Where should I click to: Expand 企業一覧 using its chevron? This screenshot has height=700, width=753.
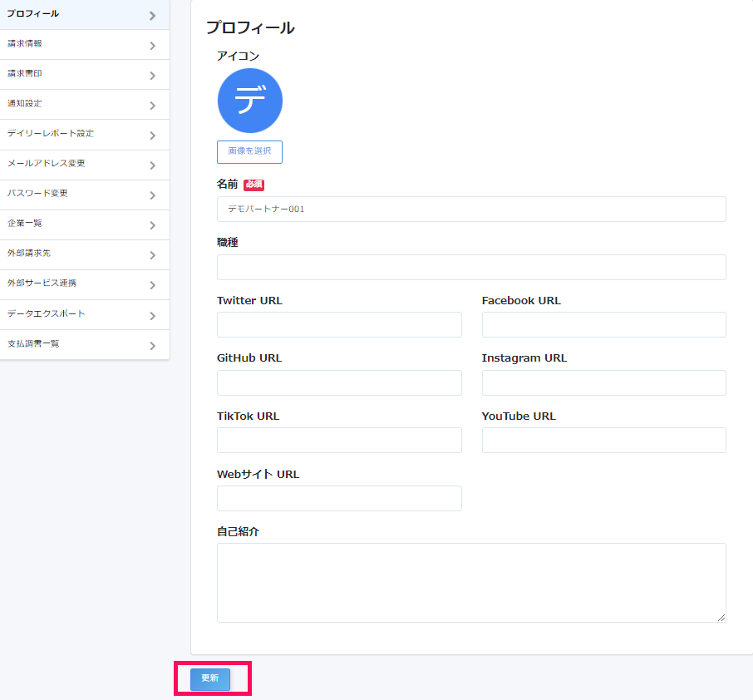[152, 225]
